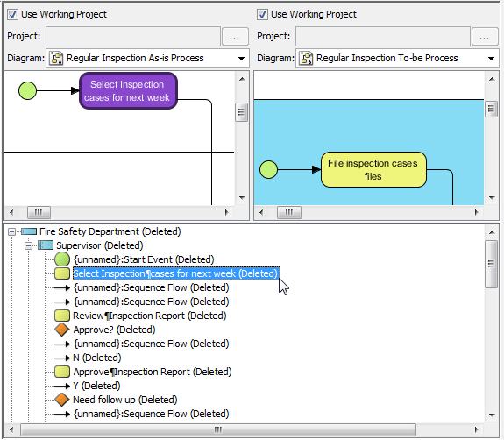Select File inspection cases files task

point(373,170)
